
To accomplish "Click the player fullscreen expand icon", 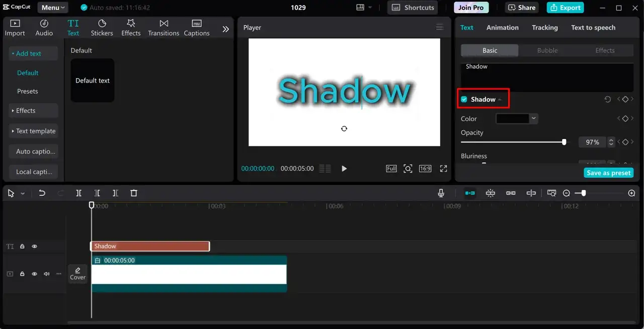I will [x=443, y=168].
